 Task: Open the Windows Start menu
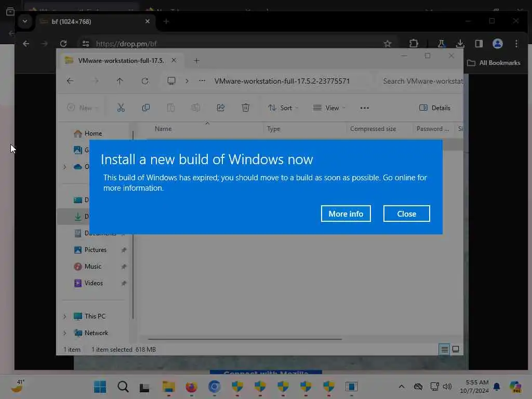(x=100, y=387)
